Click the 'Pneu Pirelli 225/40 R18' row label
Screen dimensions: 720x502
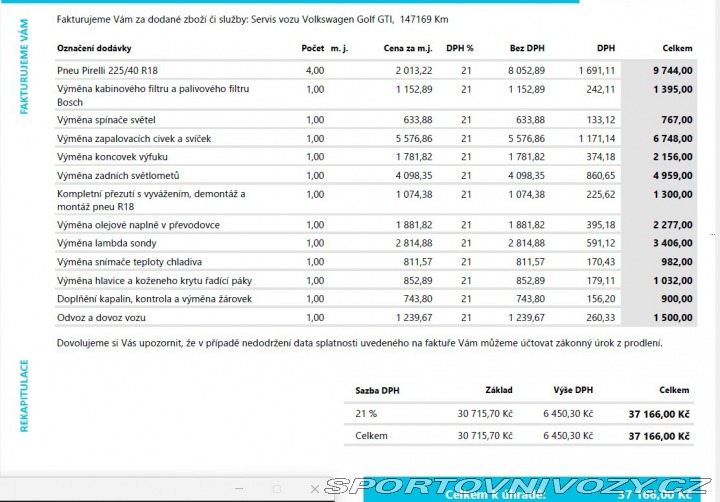(107, 71)
